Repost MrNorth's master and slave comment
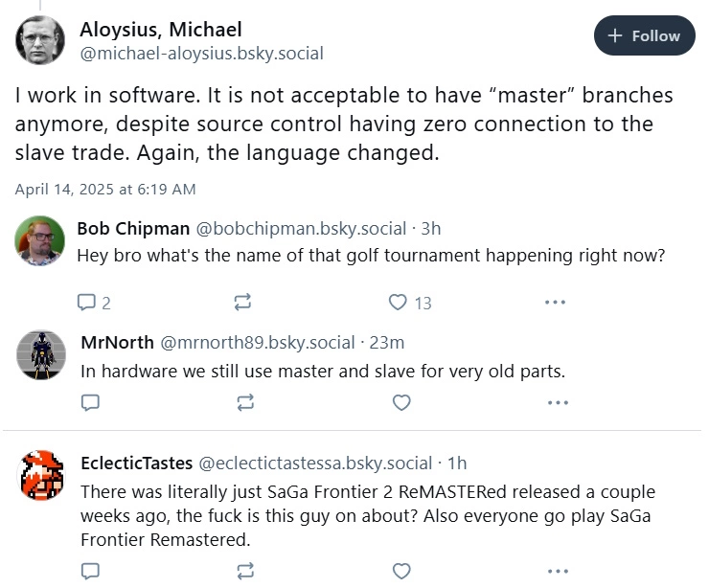 pyautogui.click(x=245, y=402)
